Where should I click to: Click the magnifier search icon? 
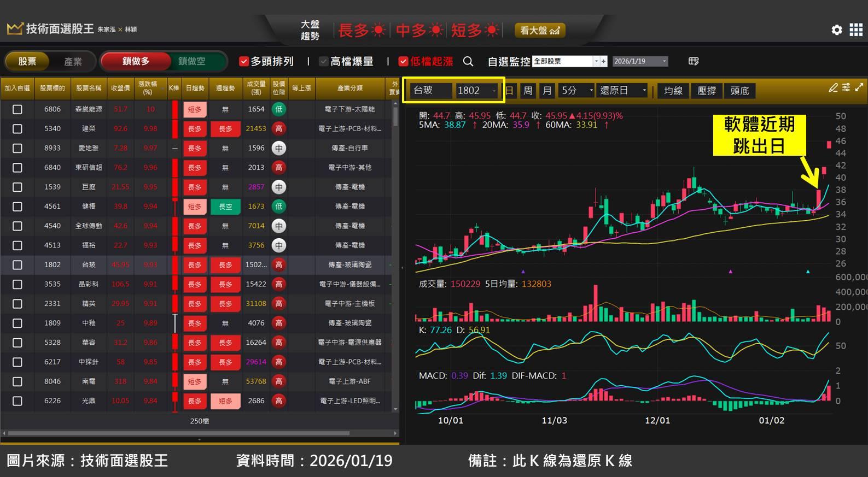click(468, 61)
